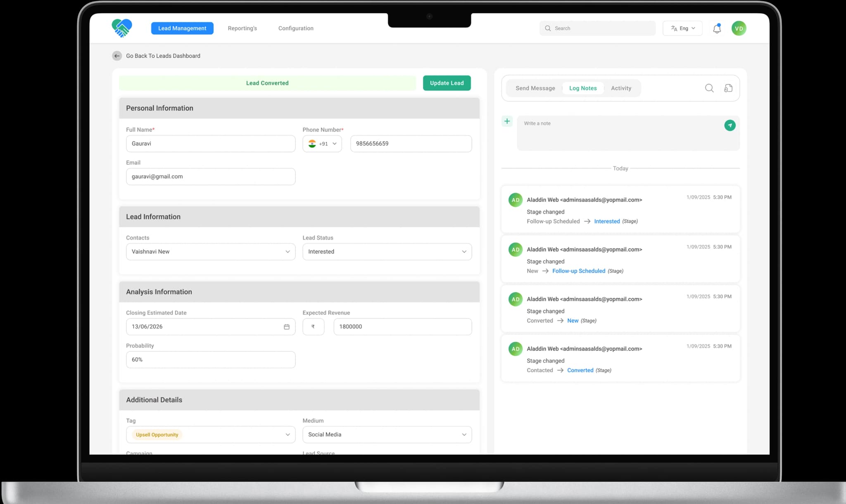
Task: Expand the Contacts Vaishnavi New dropdown
Action: (210, 252)
